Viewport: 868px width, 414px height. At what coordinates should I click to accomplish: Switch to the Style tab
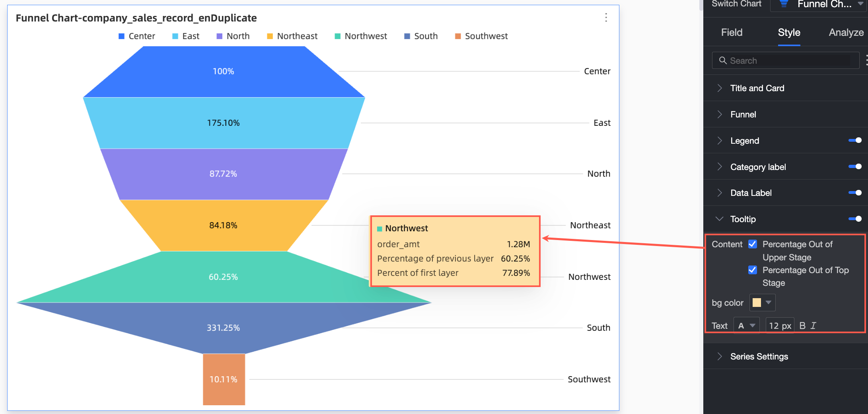click(789, 32)
